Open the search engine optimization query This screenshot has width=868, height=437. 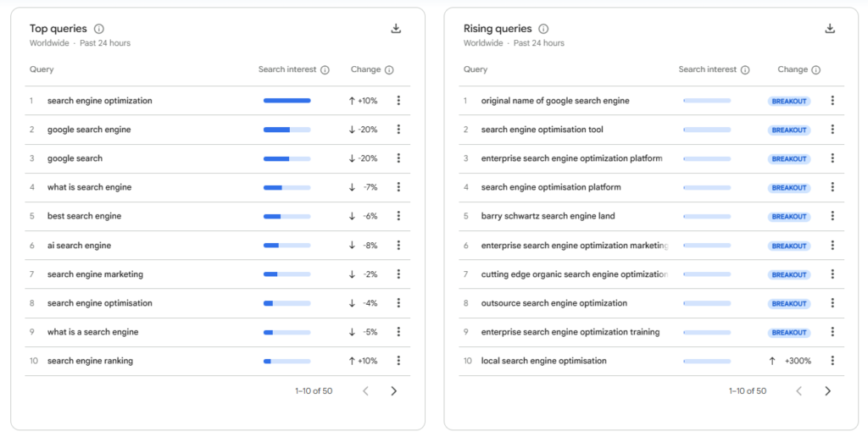pyautogui.click(x=100, y=101)
